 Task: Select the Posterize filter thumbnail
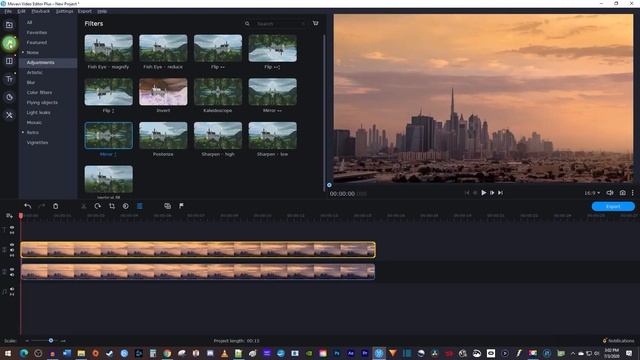[163, 136]
